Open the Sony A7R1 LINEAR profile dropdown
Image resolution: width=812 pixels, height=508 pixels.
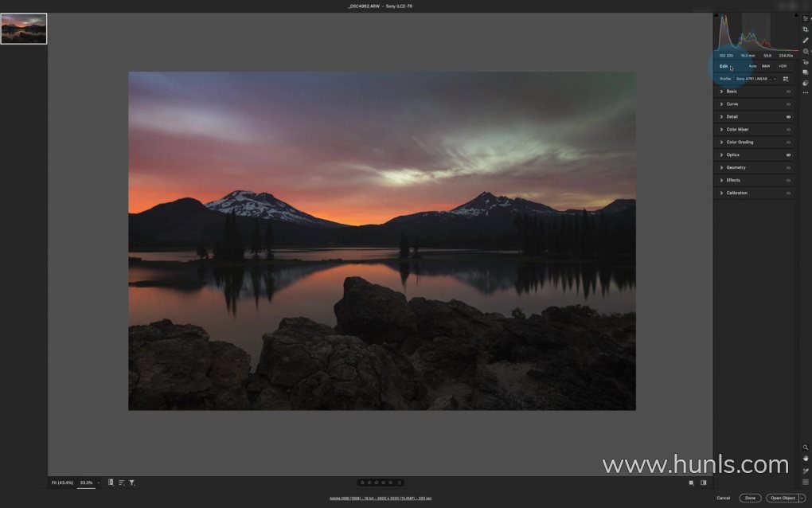(x=756, y=79)
